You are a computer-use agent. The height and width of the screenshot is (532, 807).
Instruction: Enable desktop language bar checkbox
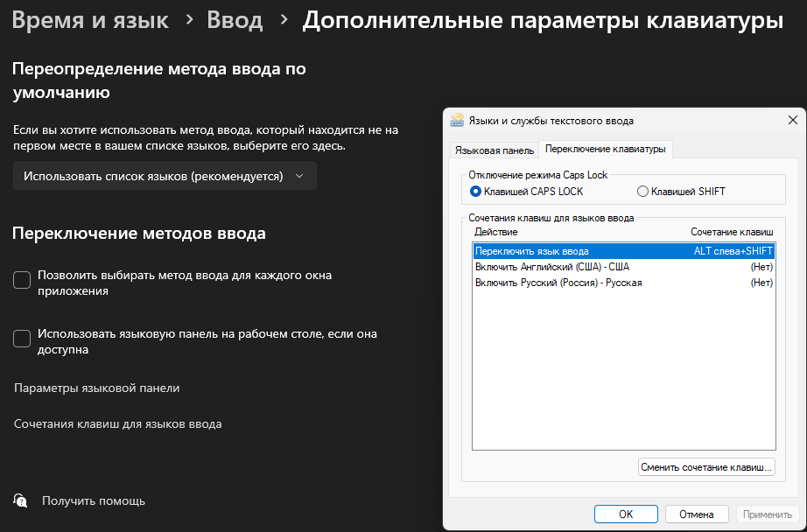click(x=22, y=339)
